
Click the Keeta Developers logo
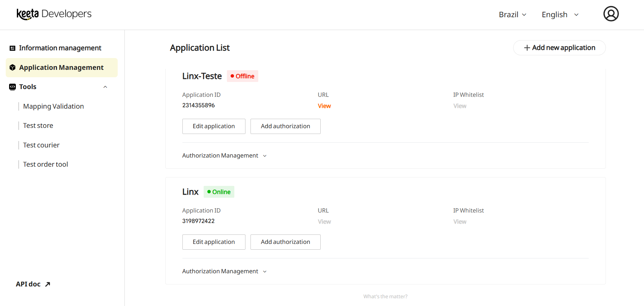[x=54, y=14]
